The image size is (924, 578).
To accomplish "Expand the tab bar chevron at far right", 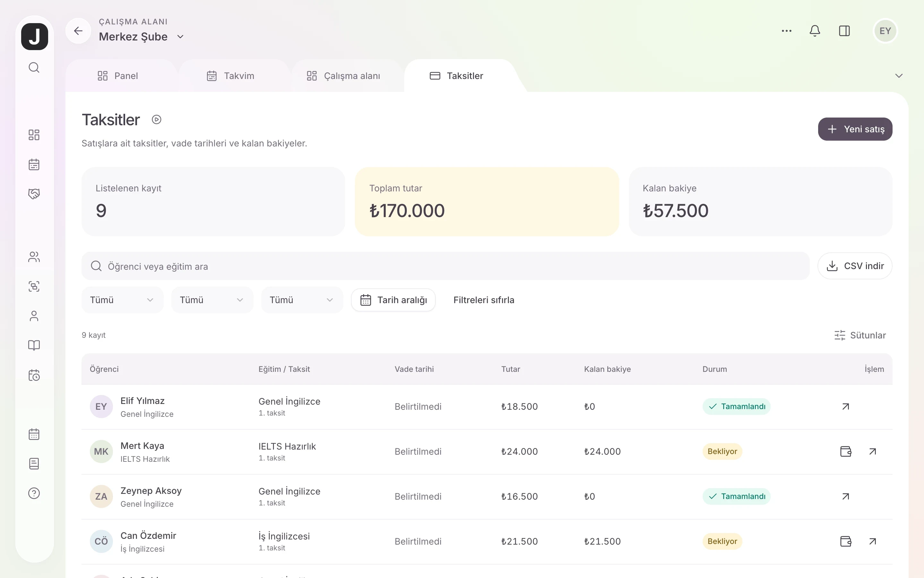I will click(899, 76).
